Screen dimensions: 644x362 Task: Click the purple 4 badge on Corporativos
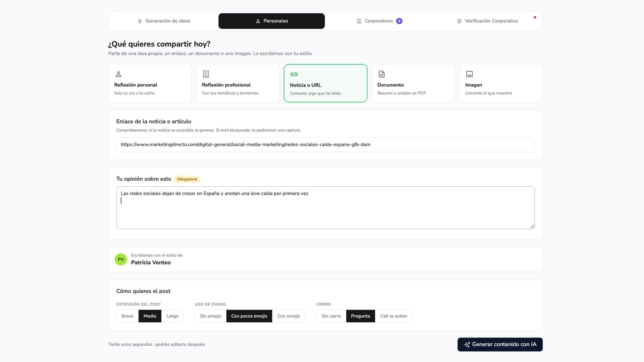pyautogui.click(x=399, y=21)
